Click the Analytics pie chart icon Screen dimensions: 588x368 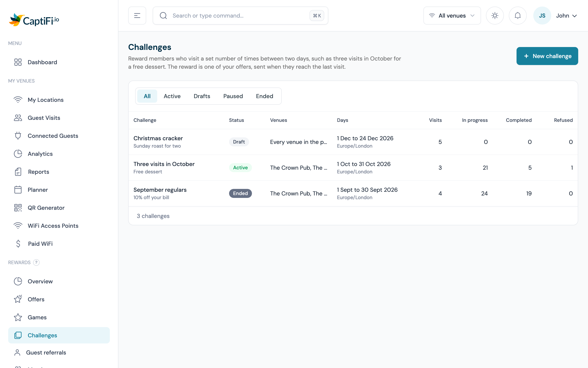pyautogui.click(x=18, y=154)
